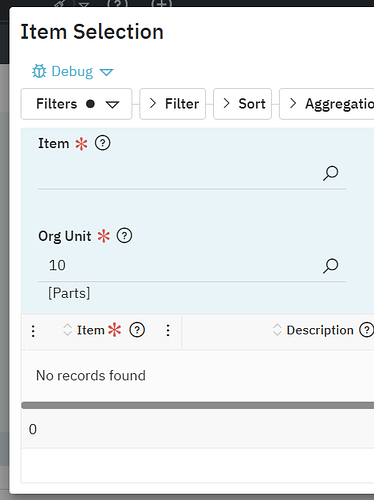Expand the Sort section
The height and width of the screenshot is (500, 374).
coord(243,104)
